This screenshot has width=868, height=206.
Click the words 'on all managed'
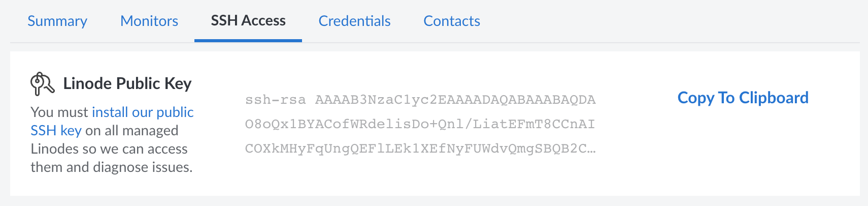[x=131, y=131]
